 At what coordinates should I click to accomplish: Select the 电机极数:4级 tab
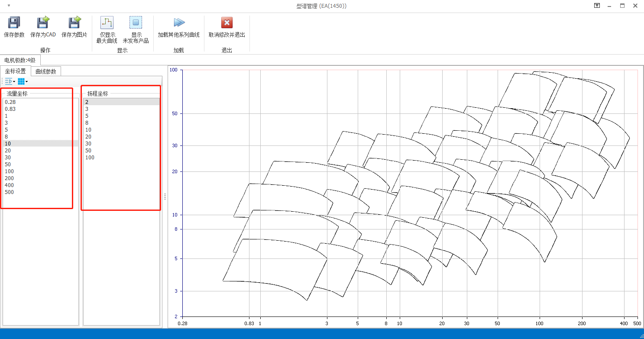(20, 60)
